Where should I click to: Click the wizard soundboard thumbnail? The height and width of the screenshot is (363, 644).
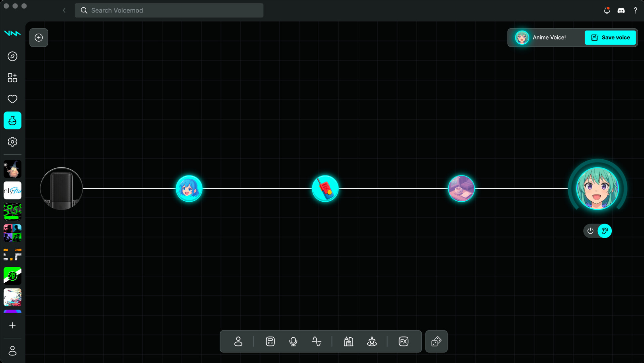click(x=12, y=169)
